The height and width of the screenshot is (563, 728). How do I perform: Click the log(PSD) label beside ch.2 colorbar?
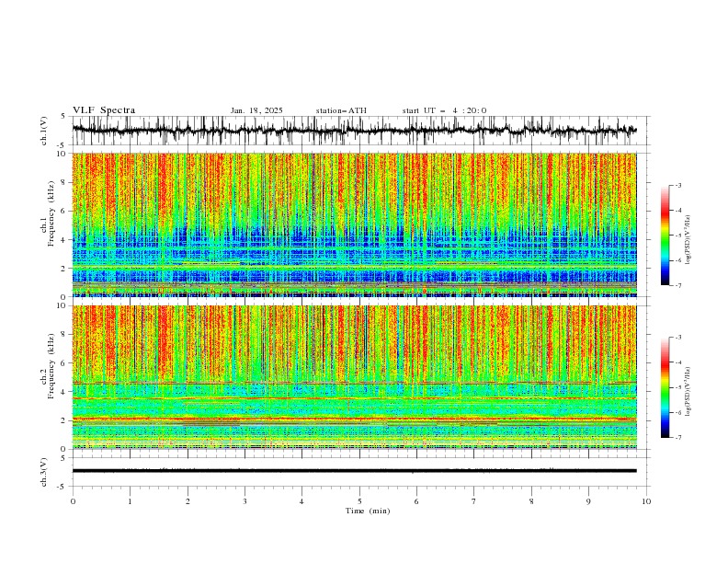688,391
